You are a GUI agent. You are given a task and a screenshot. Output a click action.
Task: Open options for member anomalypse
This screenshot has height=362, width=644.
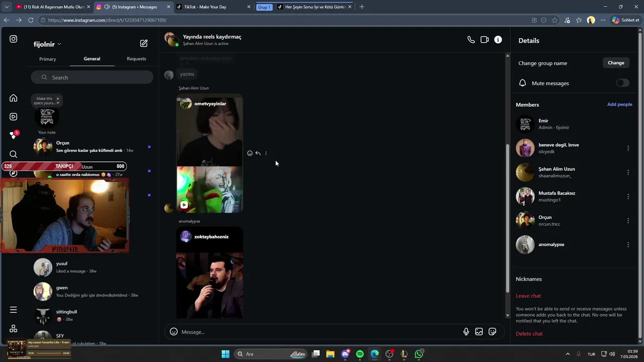tap(628, 244)
